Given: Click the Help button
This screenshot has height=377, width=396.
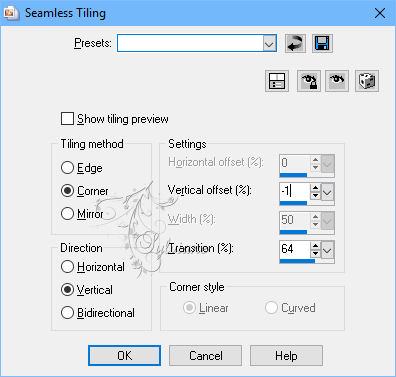Looking at the screenshot, I should tap(286, 356).
